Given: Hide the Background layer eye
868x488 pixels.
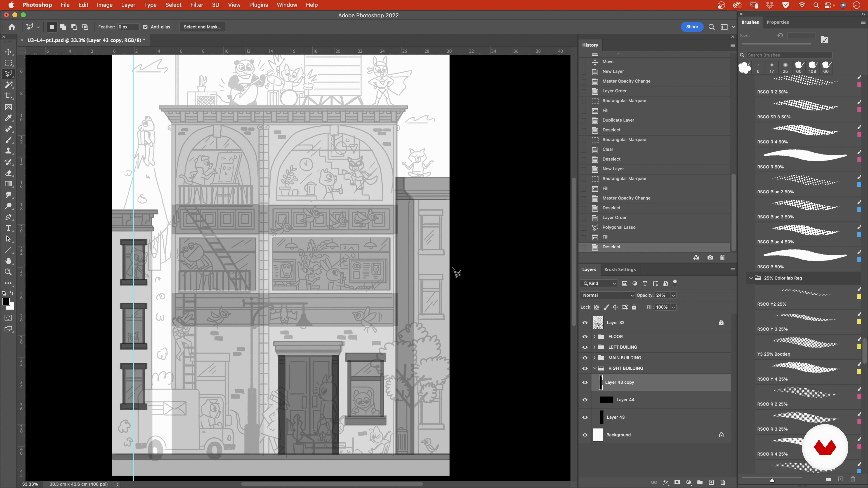Looking at the screenshot, I should [x=585, y=435].
